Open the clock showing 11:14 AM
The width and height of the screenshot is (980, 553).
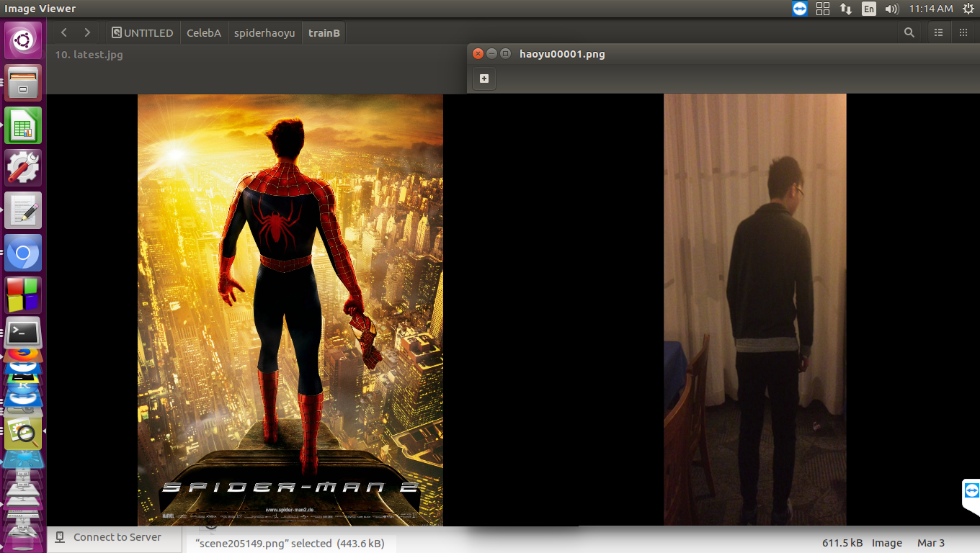coord(931,9)
